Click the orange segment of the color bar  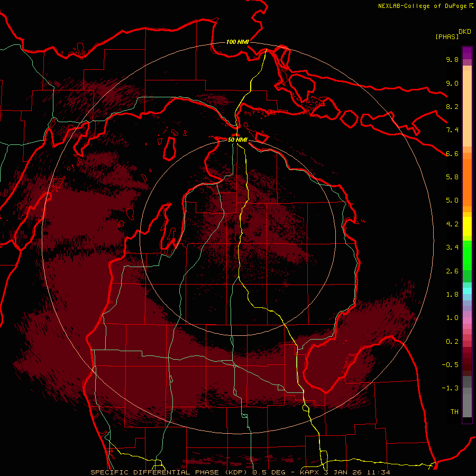[x=467, y=182]
